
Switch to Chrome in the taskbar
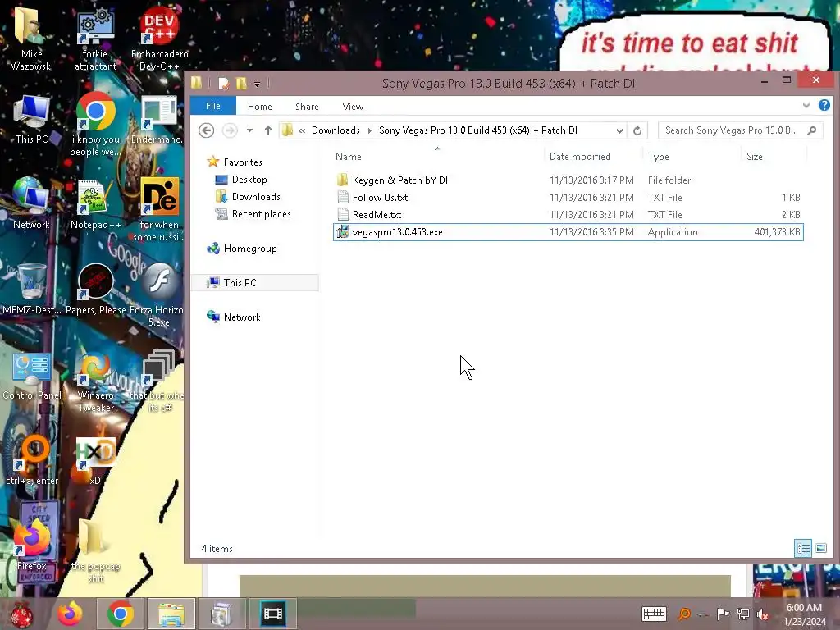pyautogui.click(x=120, y=614)
